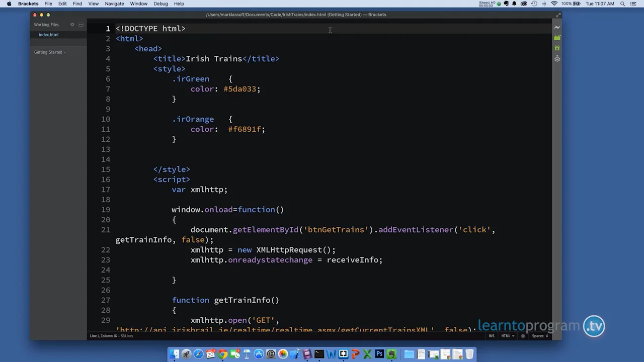Open Spotlight search magnifier in menu bar
The image size is (644, 362).
[x=622, y=4]
